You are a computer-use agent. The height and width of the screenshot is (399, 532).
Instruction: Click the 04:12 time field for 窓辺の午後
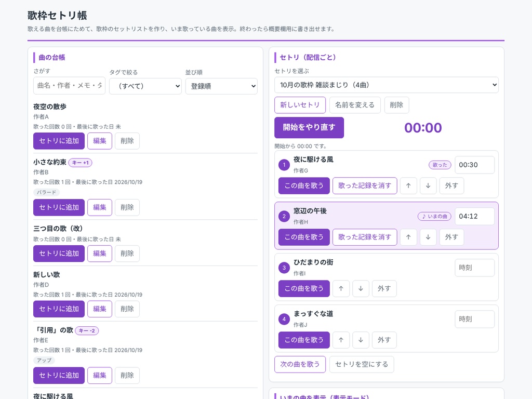pos(474,217)
